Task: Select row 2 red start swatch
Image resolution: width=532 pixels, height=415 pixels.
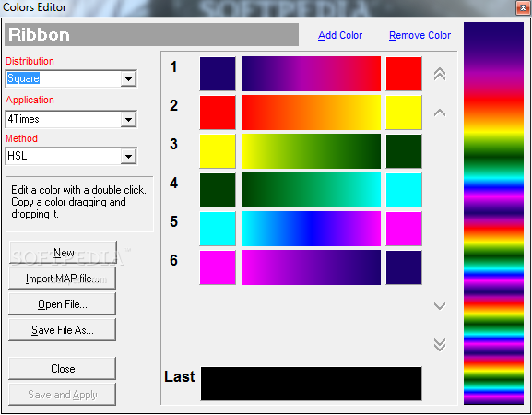Action: point(218,113)
